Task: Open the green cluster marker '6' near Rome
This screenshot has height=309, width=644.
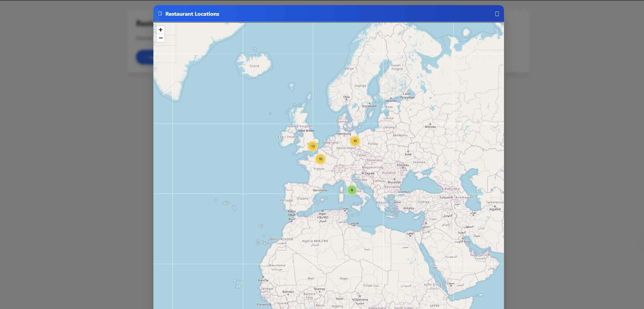Action: (x=352, y=190)
